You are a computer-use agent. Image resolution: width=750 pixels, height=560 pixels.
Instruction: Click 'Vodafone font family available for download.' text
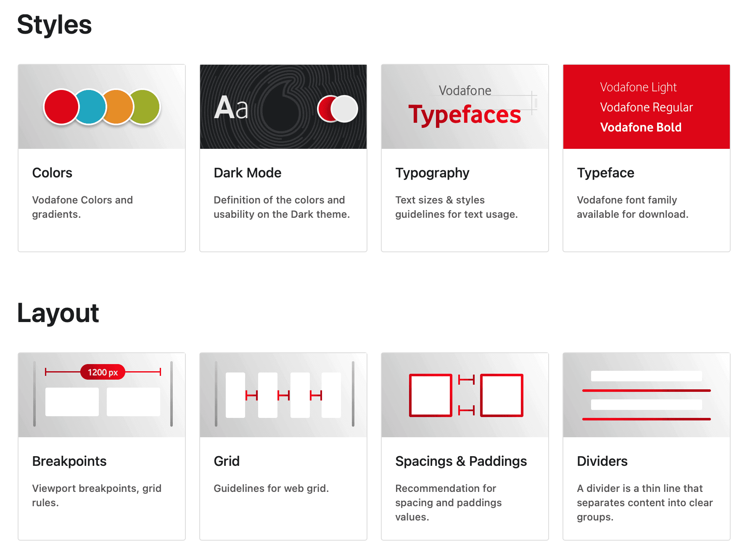coord(633,207)
